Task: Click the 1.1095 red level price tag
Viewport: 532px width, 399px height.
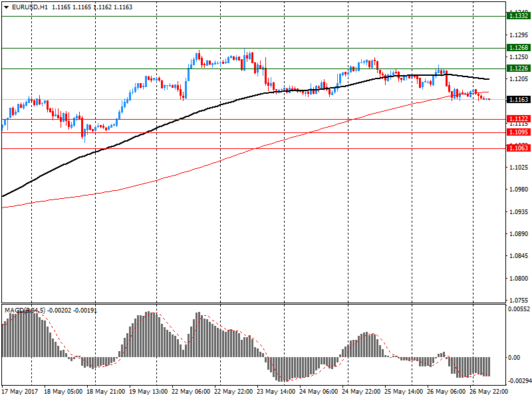Action: (x=519, y=132)
